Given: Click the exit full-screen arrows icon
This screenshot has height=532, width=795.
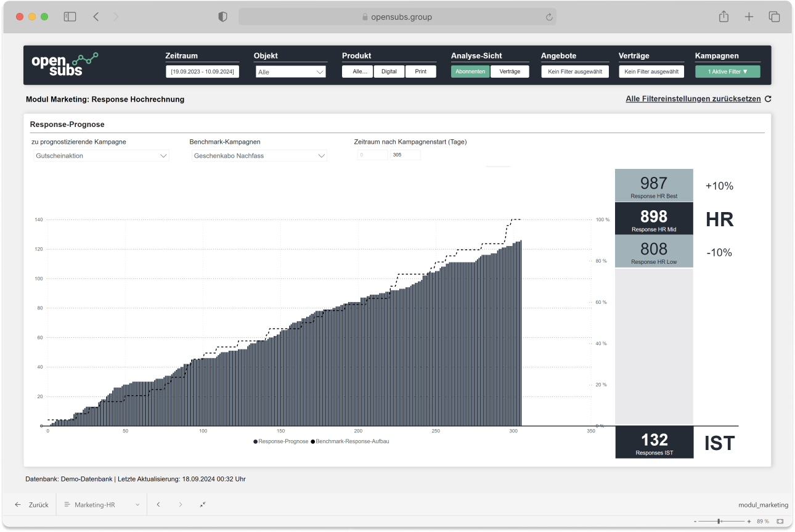Looking at the screenshot, I should (203, 504).
